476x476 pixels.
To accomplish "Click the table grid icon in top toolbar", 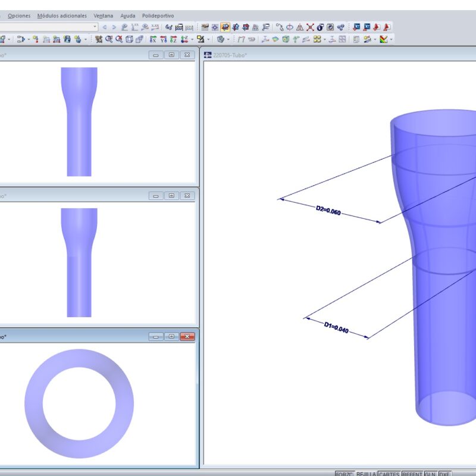I will (x=205, y=27).
